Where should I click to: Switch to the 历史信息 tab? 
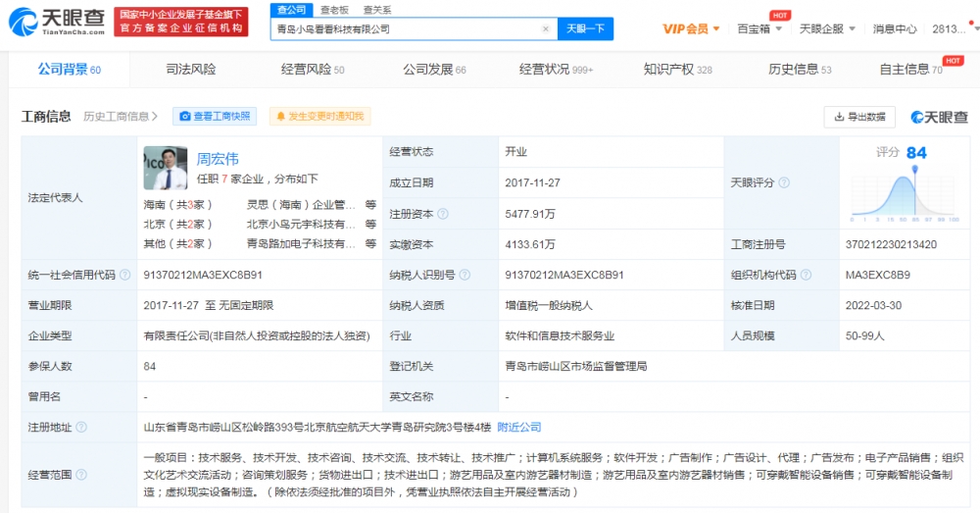click(800, 69)
